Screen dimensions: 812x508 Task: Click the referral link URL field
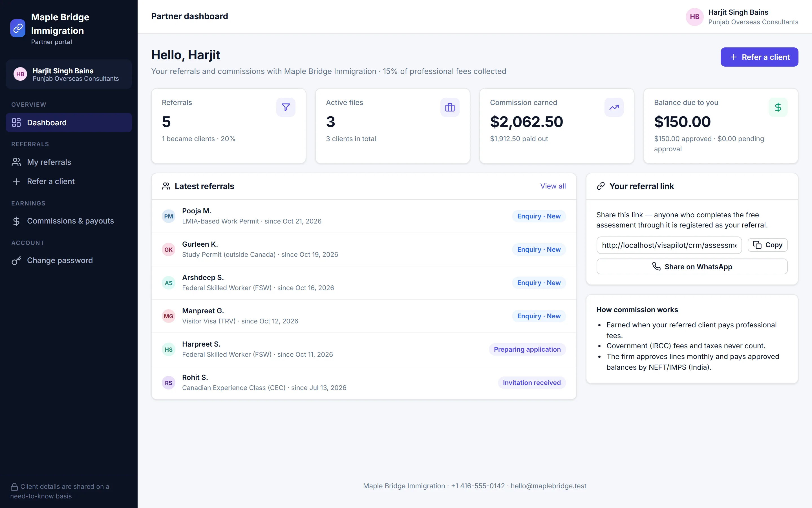click(x=669, y=245)
